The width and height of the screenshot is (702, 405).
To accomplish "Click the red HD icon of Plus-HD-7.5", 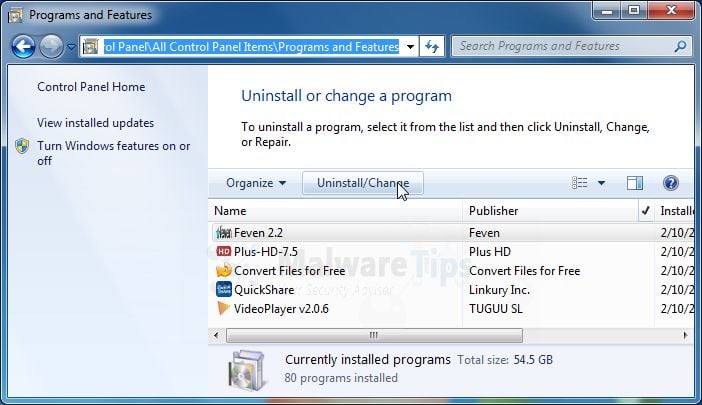I will tap(223, 252).
